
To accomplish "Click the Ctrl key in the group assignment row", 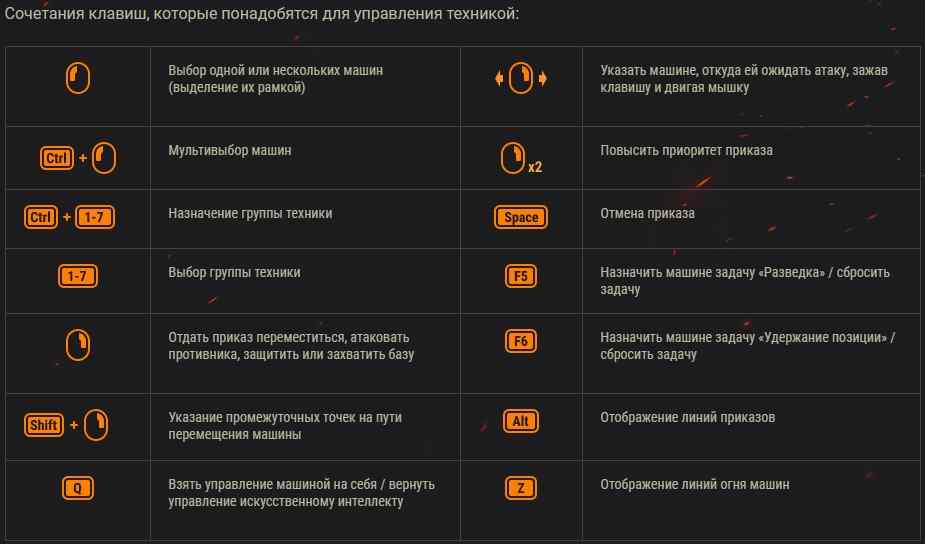I will coord(41,217).
